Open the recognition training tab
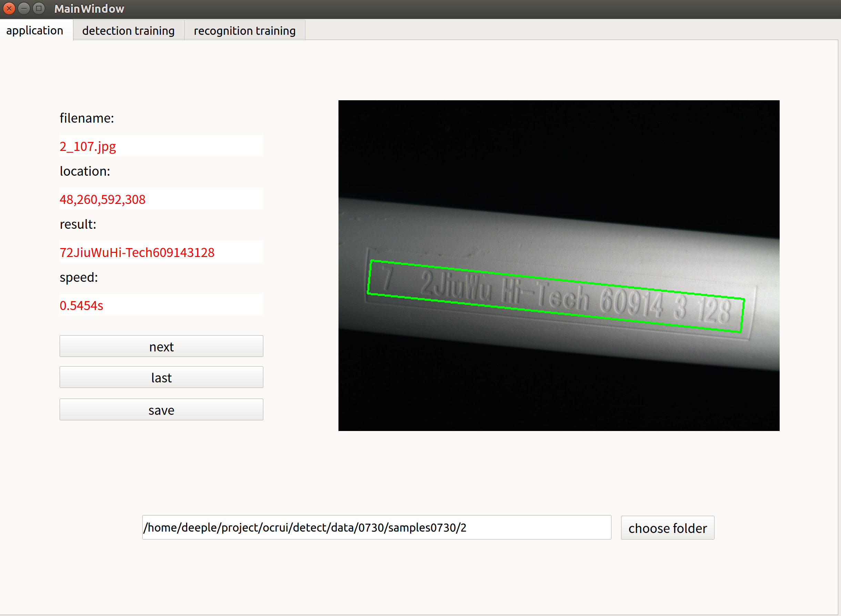Image resolution: width=841 pixels, height=616 pixels. [245, 31]
